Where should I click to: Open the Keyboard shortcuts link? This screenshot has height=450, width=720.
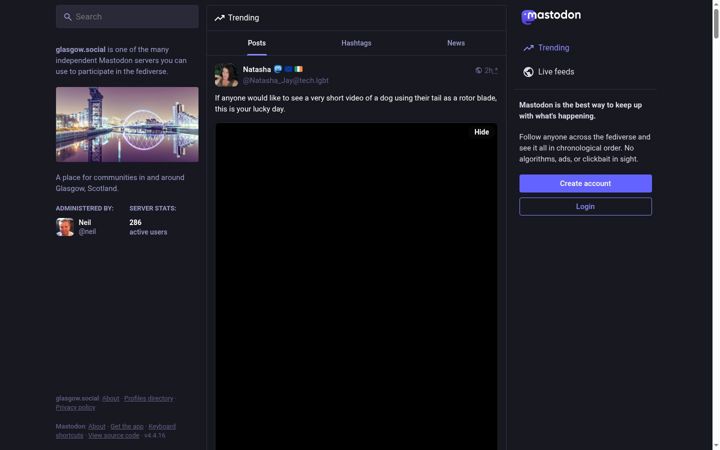(162, 427)
